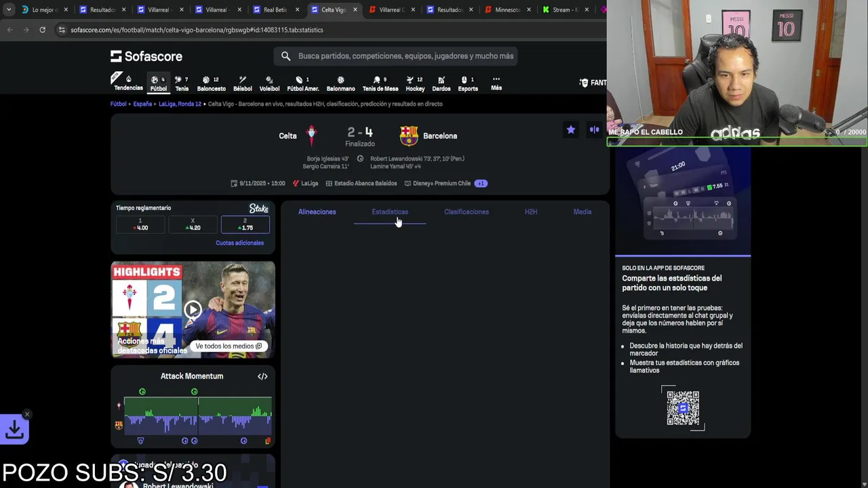The image size is (868, 488).
Task: Click the browser address bar URL
Action: pyautogui.click(x=197, y=30)
